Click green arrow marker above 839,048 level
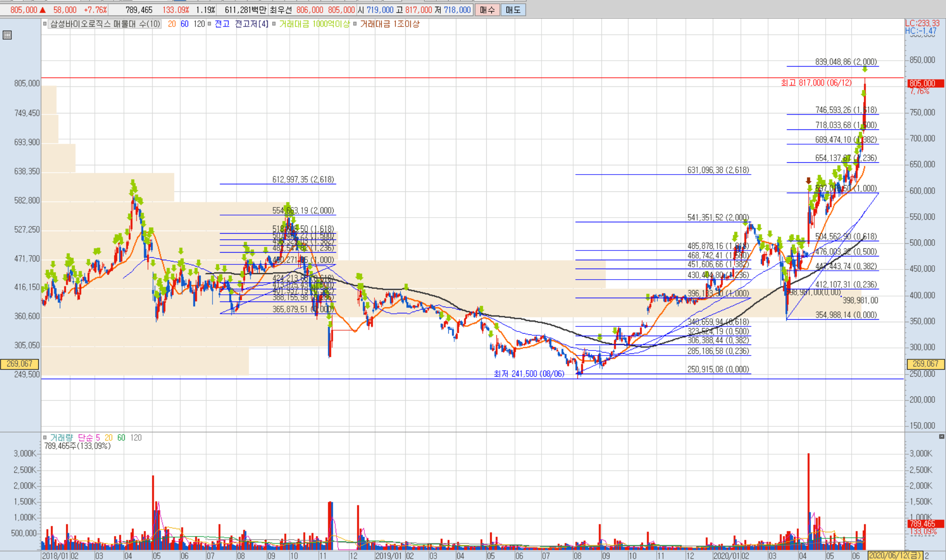 tap(865, 69)
